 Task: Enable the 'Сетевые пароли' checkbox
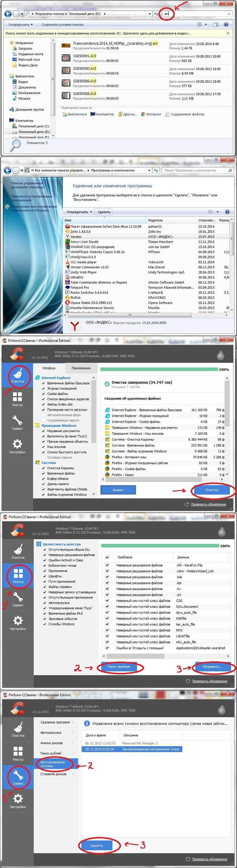[x=44, y=457]
